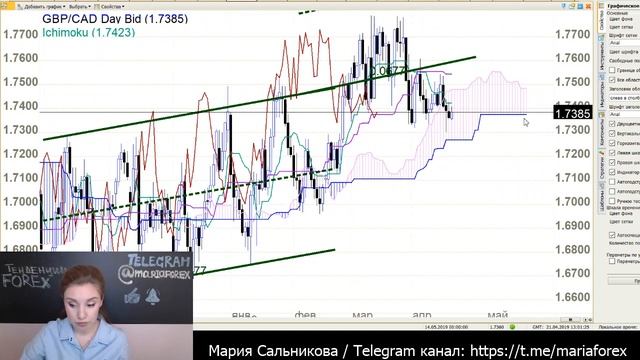Viewport: 640px width, 360px height.
Task: Open the Свойства toolbar dropdown
Action: click(109, 7)
